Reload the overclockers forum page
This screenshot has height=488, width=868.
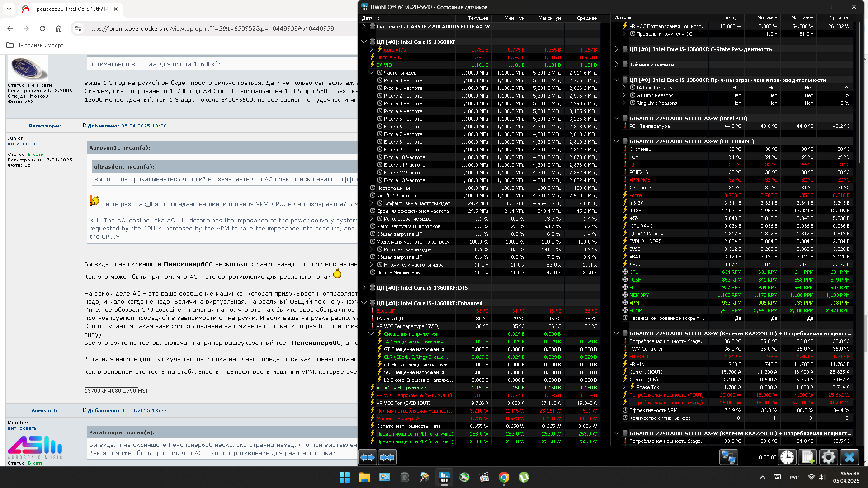point(42,28)
